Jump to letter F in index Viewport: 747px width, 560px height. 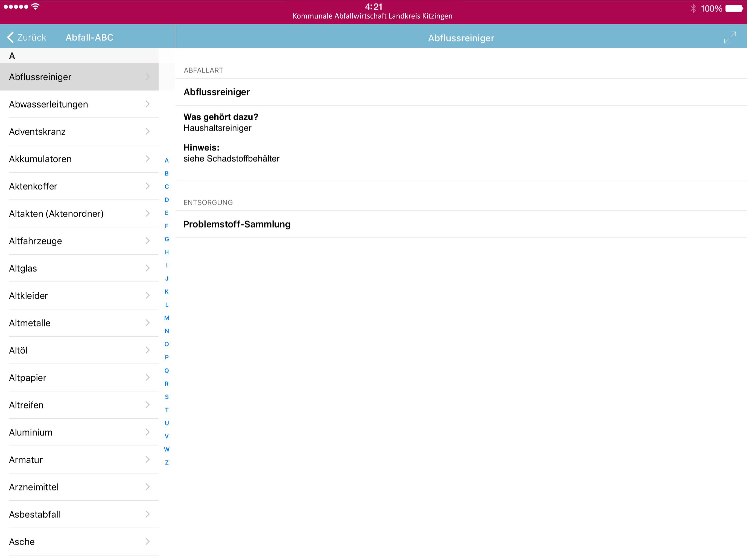(167, 226)
